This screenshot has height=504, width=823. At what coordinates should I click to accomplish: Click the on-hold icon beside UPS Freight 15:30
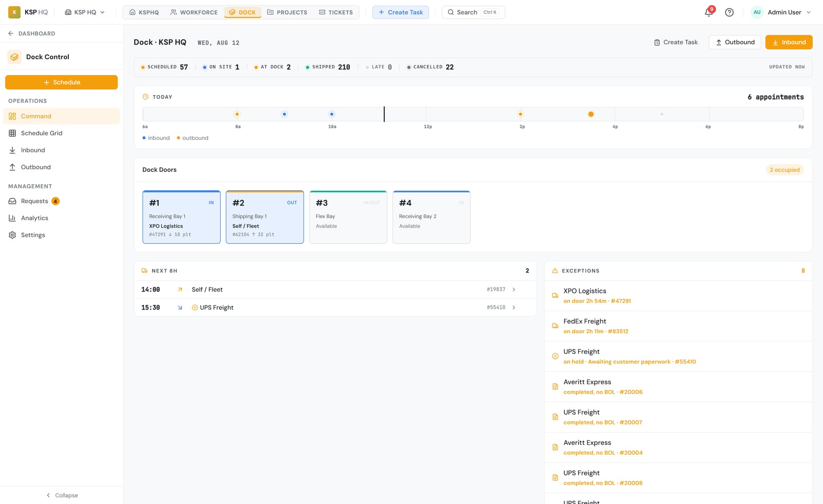195,308
